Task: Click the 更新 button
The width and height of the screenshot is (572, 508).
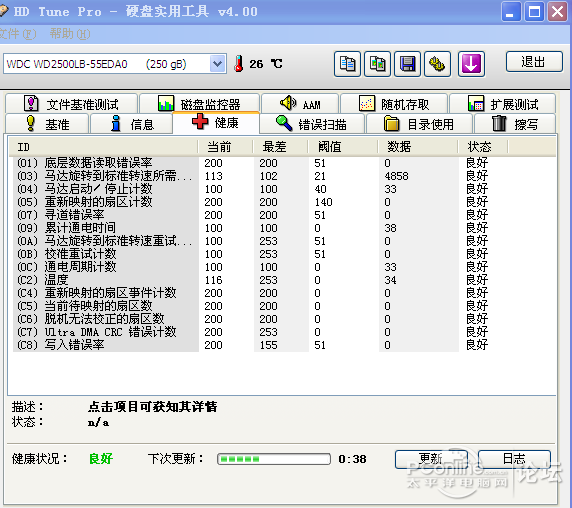Action: point(431,459)
